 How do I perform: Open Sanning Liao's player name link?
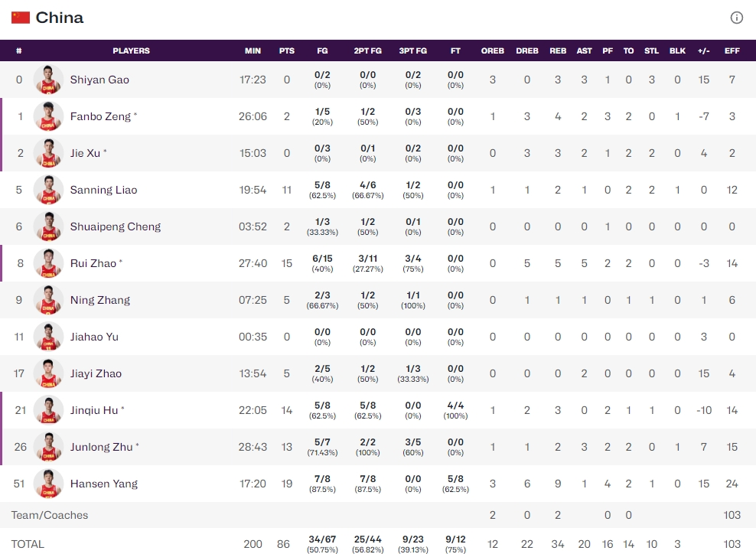pyautogui.click(x=103, y=190)
